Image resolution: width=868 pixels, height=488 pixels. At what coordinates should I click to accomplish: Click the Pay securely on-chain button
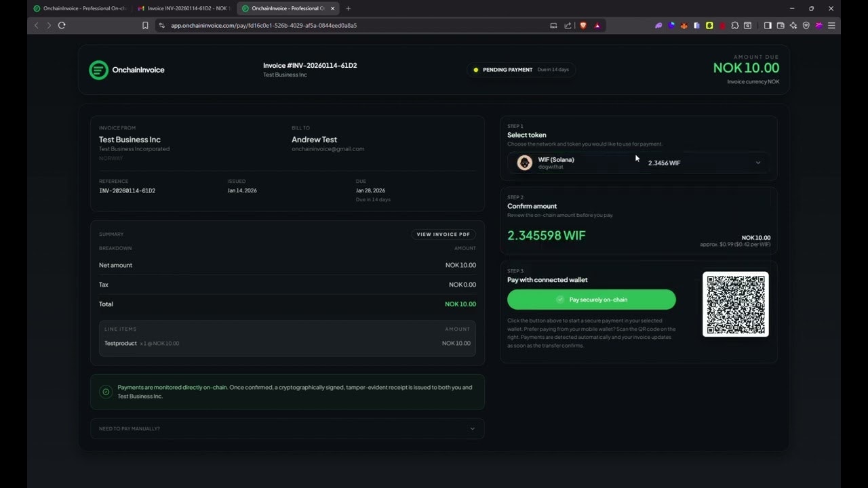pos(591,299)
